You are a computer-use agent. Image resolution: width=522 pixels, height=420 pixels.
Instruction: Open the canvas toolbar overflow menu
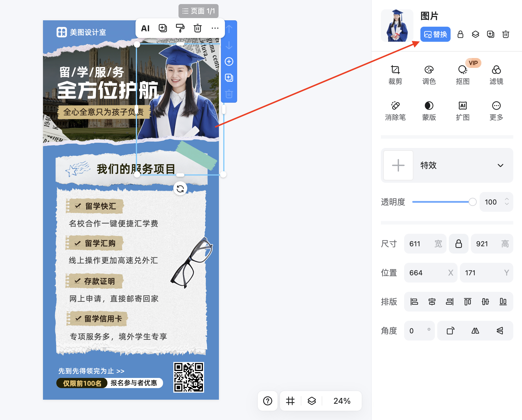[x=215, y=28]
